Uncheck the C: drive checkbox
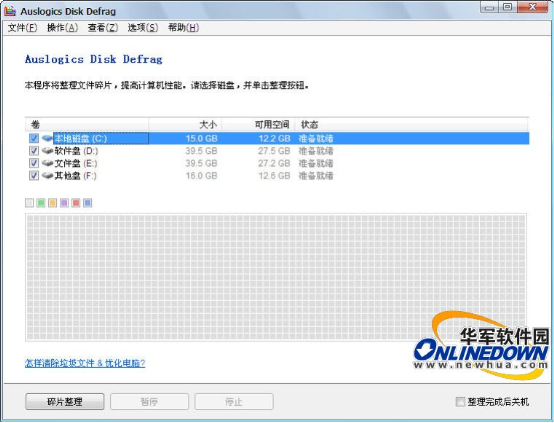The height and width of the screenshot is (423, 554). tap(34, 138)
